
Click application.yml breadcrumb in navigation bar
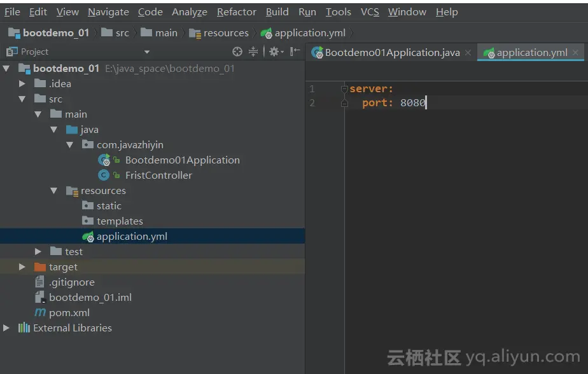[x=303, y=33]
